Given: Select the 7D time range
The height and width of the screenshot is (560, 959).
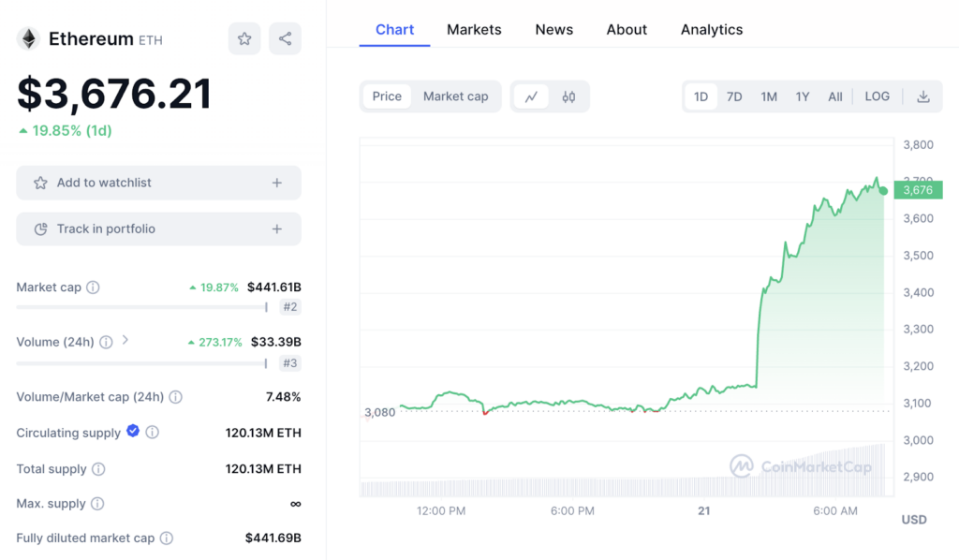Looking at the screenshot, I should tap(734, 96).
